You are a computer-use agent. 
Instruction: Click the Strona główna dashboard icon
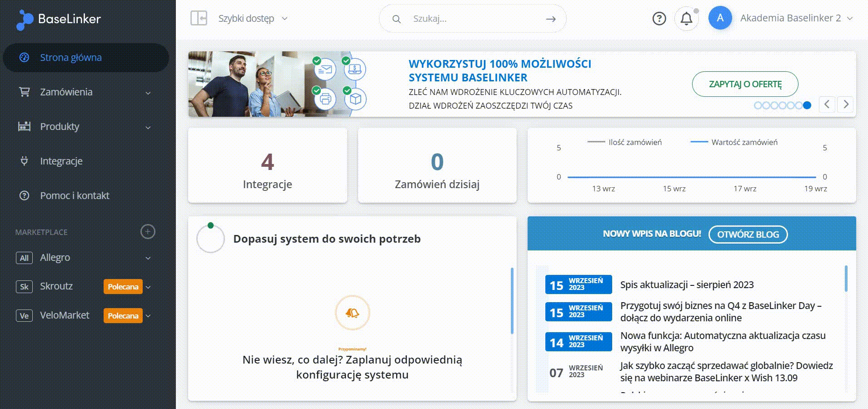pos(24,57)
